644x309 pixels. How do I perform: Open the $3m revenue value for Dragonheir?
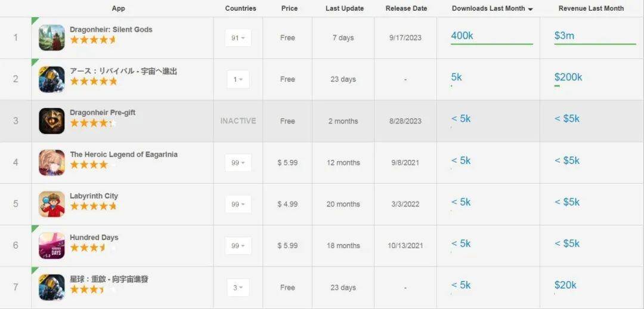564,36
